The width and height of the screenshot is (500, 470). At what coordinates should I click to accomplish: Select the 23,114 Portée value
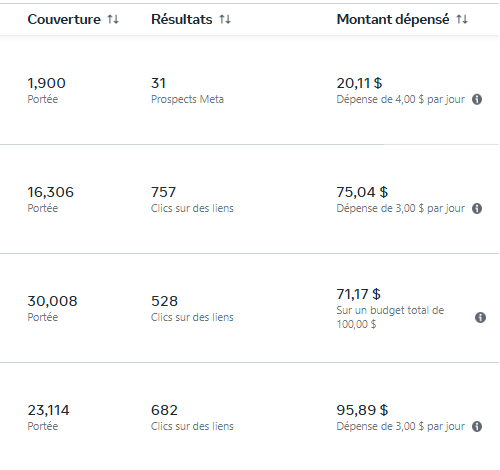click(48, 410)
